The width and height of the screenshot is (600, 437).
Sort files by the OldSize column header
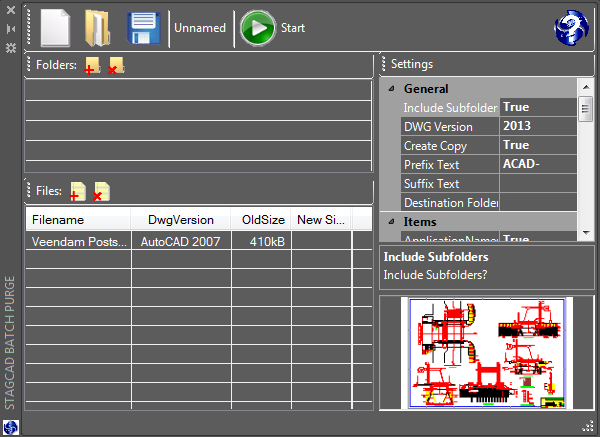(263, 220)
